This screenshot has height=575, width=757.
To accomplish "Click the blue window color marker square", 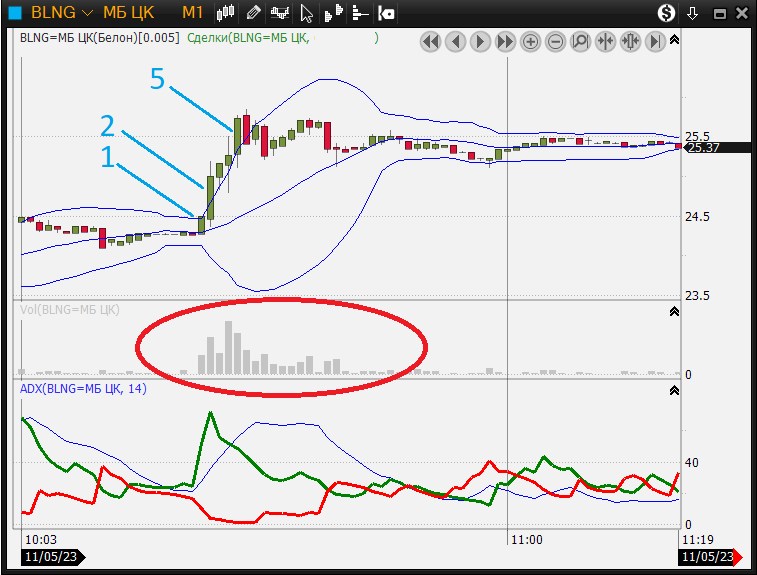I will point(15,13).
